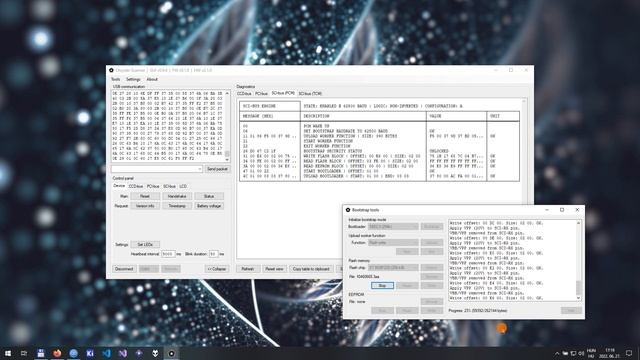
Task: Open the packet input combo box dropdown
Action: [x=200, y=169]
